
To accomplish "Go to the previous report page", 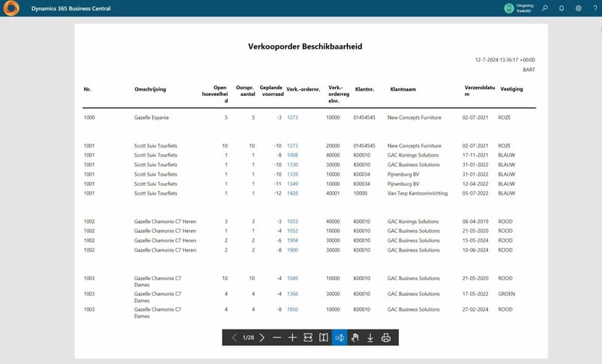I will coord(234,338).
